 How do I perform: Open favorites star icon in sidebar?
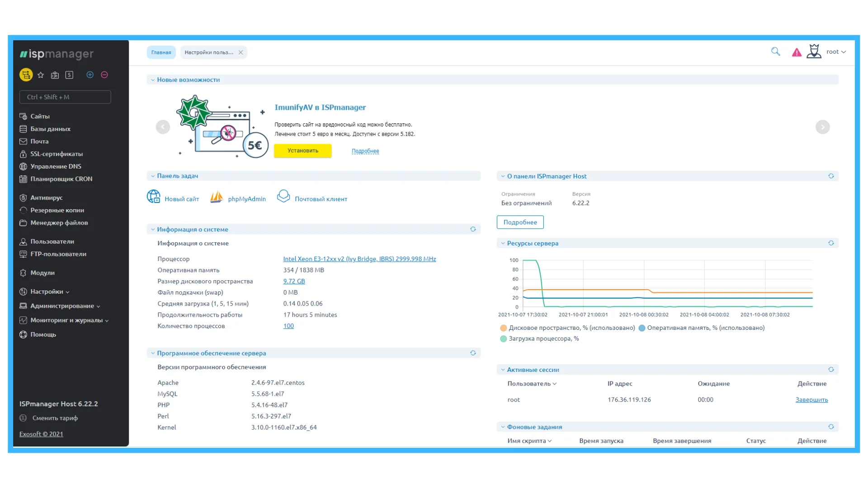(x=41, y=75)
